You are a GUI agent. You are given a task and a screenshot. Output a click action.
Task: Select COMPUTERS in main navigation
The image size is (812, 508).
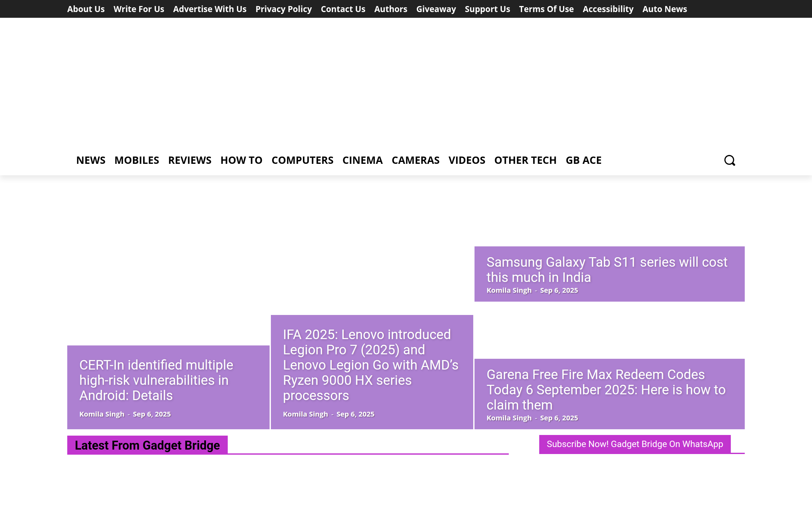click(302, 160)
